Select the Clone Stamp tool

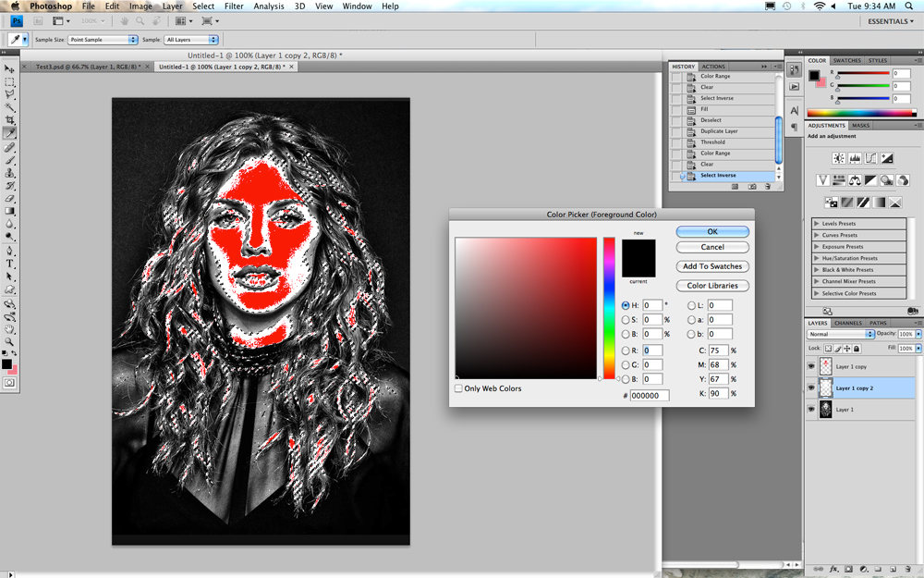9,174
